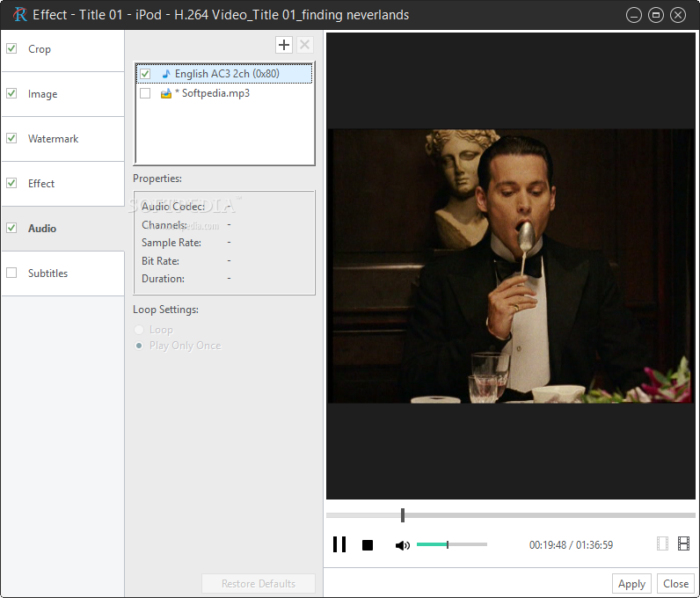Click the filmstrip view icon

coord(683,543)
